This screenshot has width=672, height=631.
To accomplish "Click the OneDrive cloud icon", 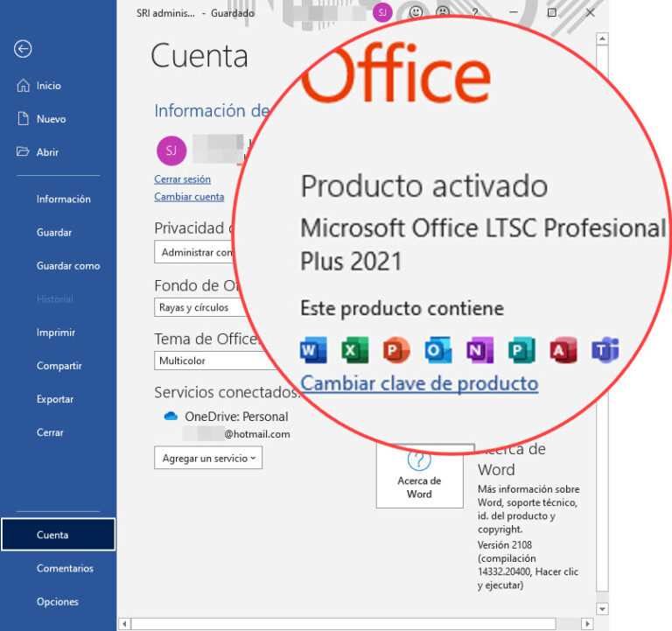I will point(171,416).
